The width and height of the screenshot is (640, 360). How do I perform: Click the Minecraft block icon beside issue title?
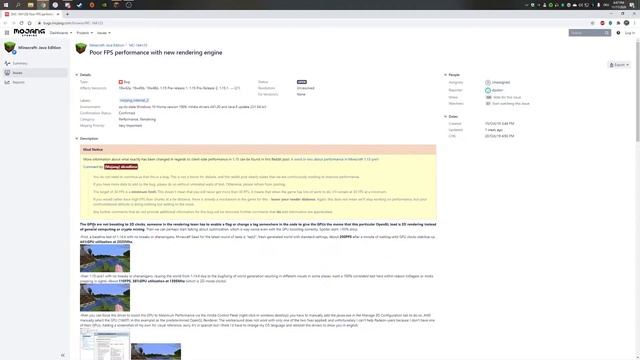[x=81, y=49]
